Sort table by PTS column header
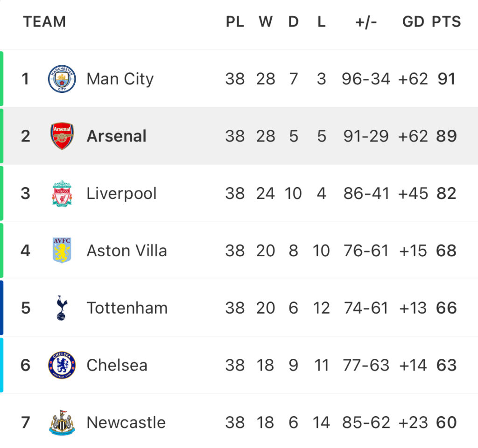The image size is (478, 448). (446, 21)
